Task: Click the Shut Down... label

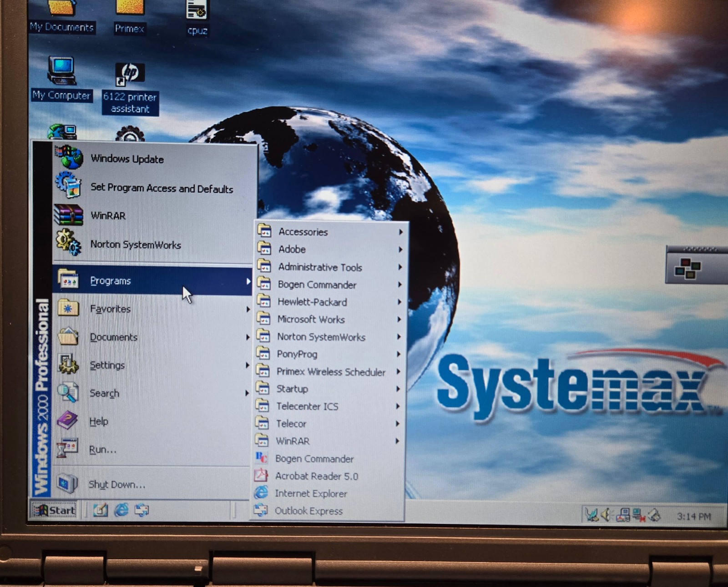Action: click(117, 484)
